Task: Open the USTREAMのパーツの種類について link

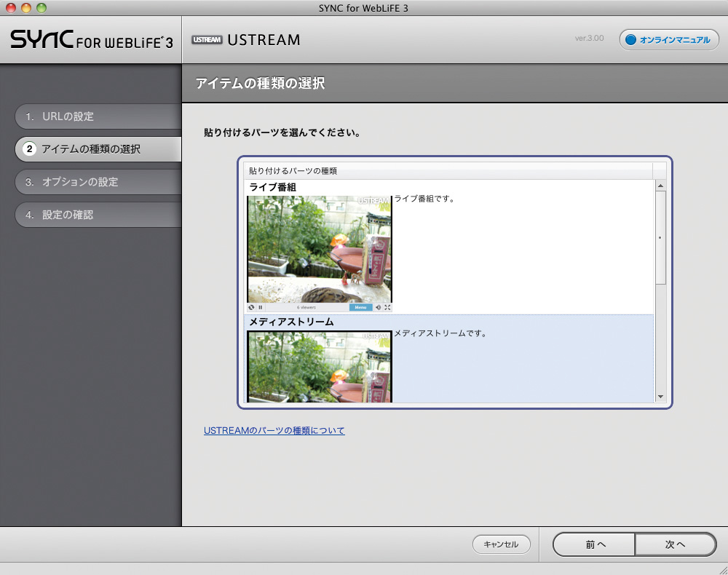Action: coord(274,431)
